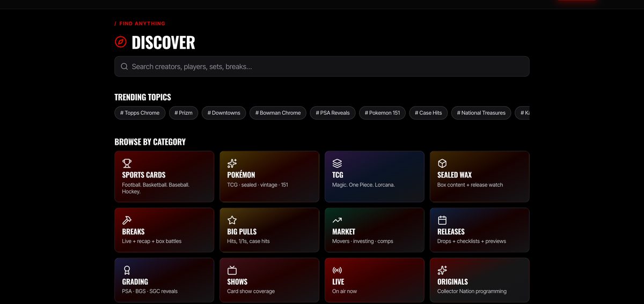Viewport: 644px width, 304px height.
Task: Open the Shows category title
Action: [x=237, y=281]
